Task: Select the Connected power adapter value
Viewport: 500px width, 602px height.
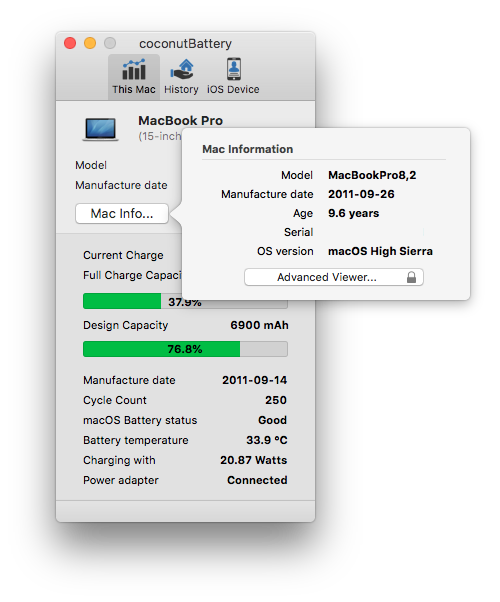Action: (x=257, y=480)
